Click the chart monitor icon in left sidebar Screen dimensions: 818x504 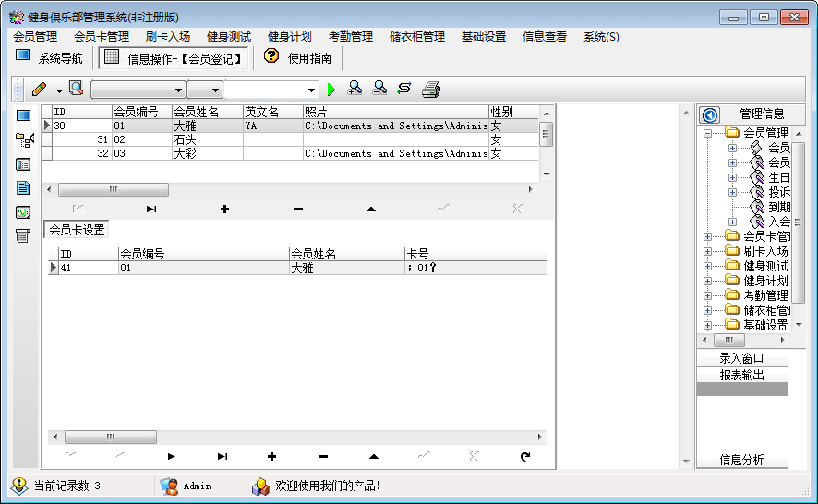23,212
